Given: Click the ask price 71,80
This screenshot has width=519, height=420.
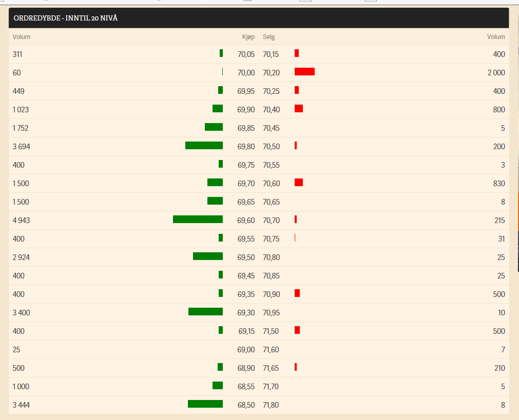Looking at the screenshot, I should click(271, 405).
